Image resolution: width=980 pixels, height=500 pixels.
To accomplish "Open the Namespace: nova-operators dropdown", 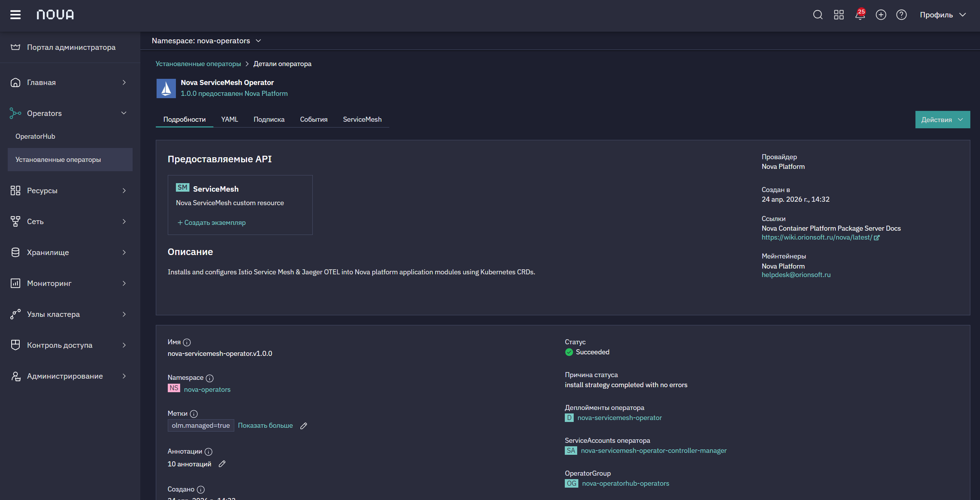I will [x=206, y=41].
